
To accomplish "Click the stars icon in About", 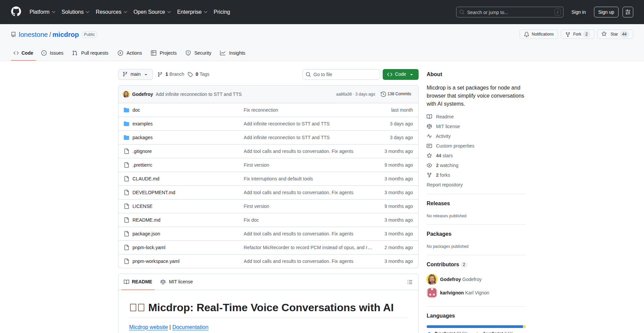I will [x=429, y=156].
